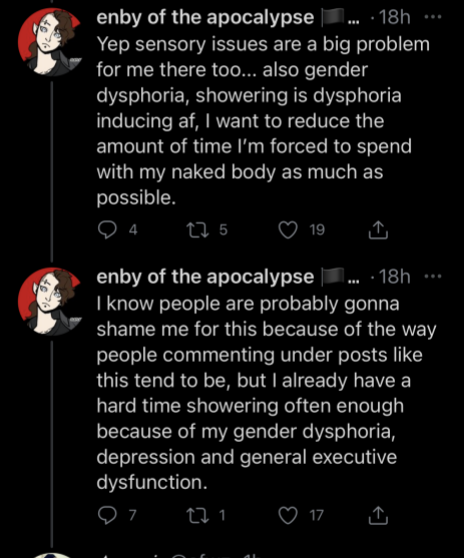Retweet the sensory issues tweet

198,230
